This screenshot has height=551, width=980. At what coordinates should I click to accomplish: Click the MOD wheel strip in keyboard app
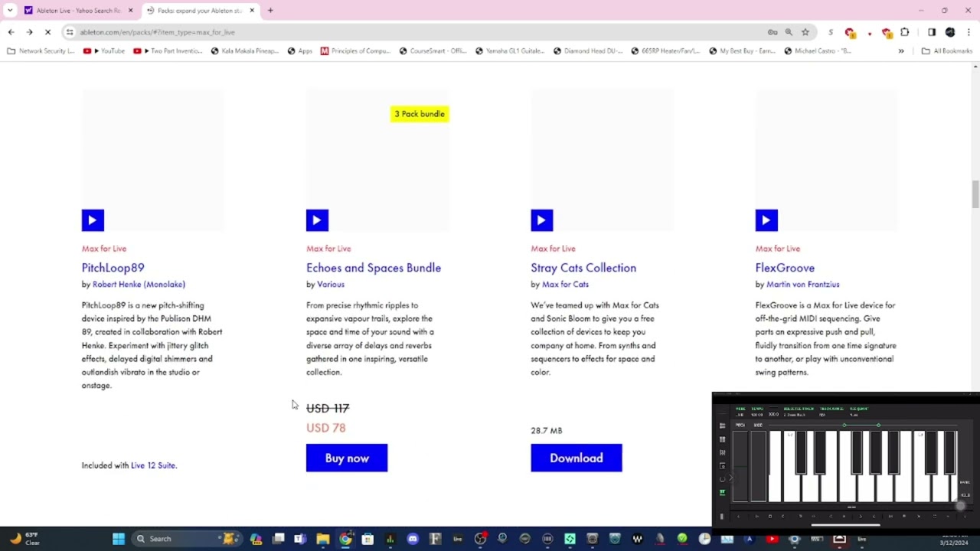click(759, 466)
